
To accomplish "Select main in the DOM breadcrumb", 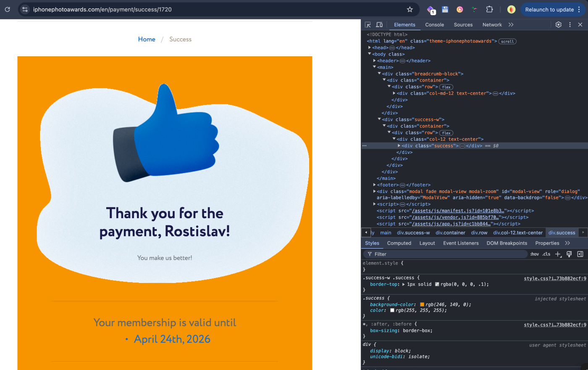I will (386, 233).
